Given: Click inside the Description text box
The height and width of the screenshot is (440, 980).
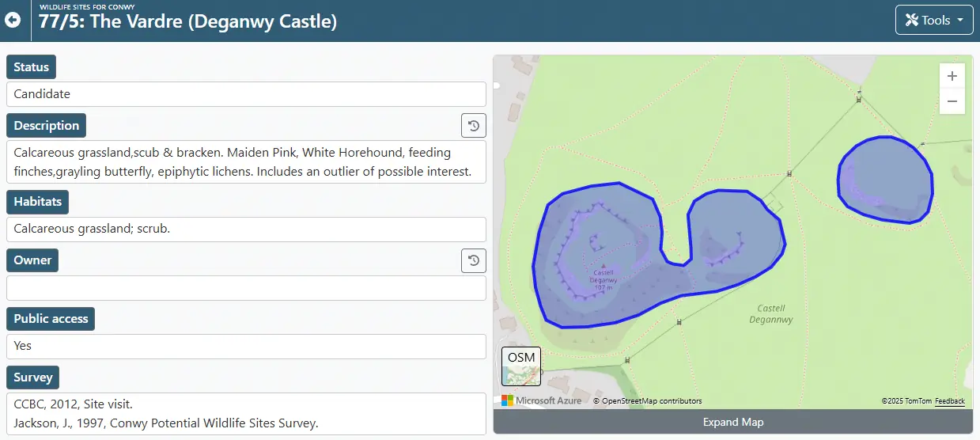Looking at the screenshot, I should (x=246, y=161).
